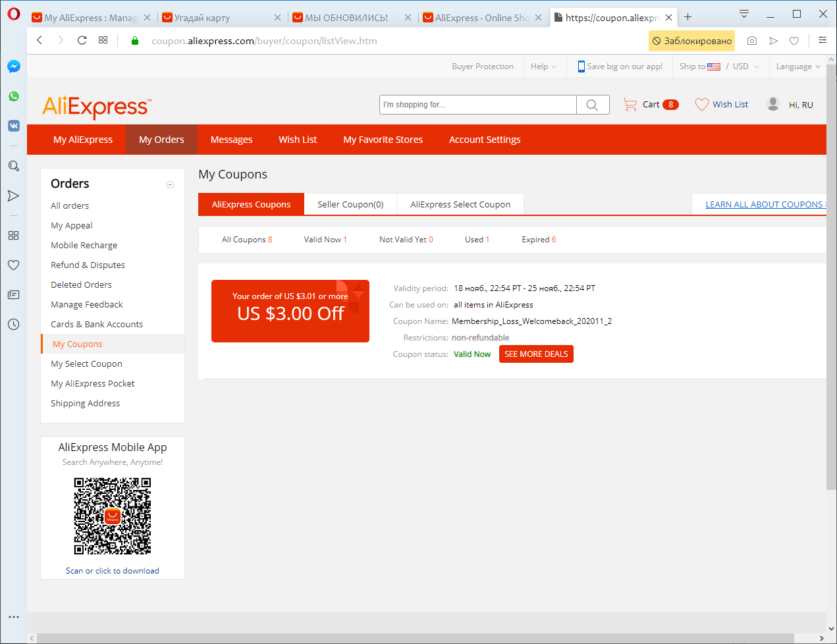Submit search with the magnifier button
The height and width of the screenshot is (644, 837).
tap(593, 105)
